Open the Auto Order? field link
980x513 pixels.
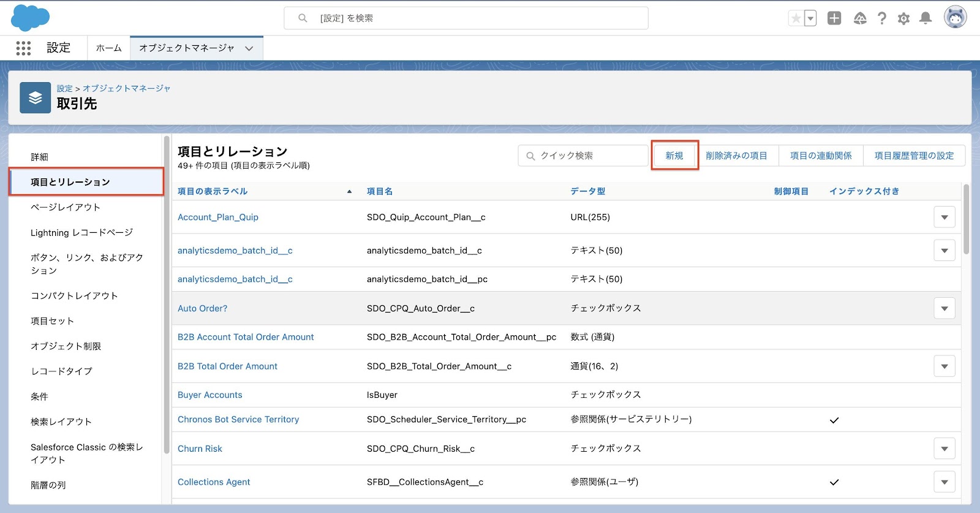202,308
